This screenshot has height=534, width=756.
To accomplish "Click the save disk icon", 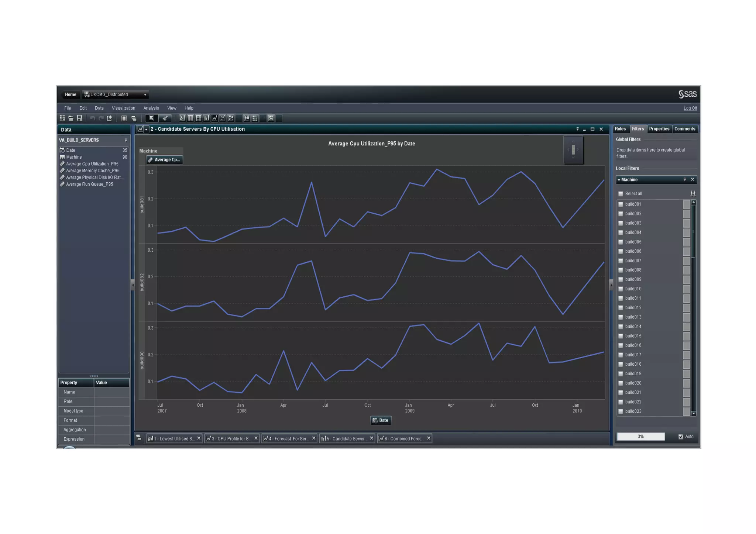I will [79, 118].
